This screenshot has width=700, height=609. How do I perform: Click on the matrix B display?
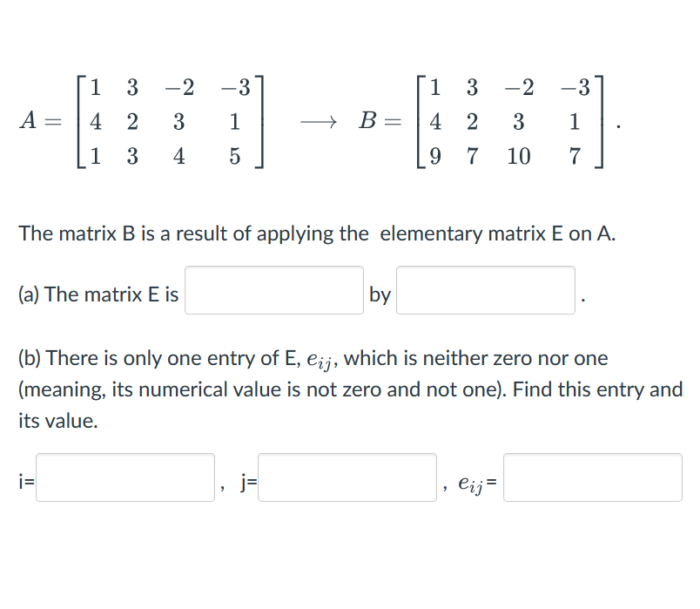[508, 122]
